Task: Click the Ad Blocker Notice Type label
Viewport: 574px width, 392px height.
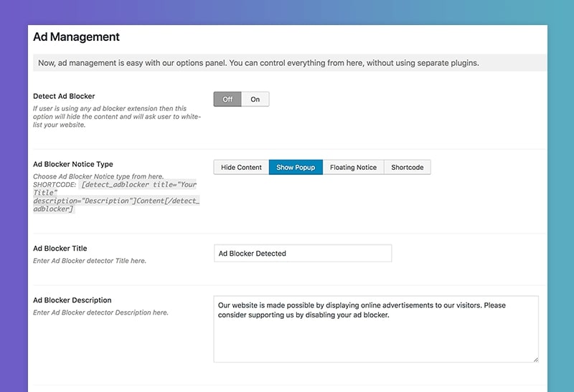Action: pos(73,164)
